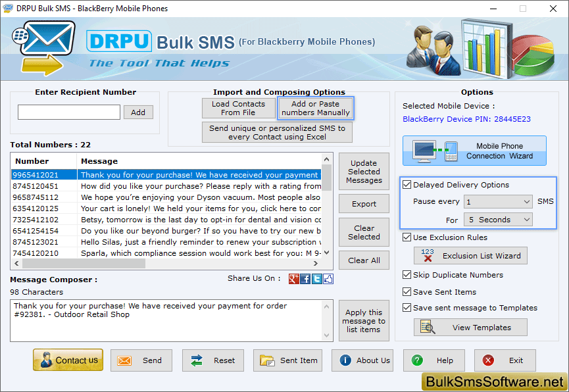Screen dimensions: 569x392
Task: Click the Contact us button
Action: 68,360
